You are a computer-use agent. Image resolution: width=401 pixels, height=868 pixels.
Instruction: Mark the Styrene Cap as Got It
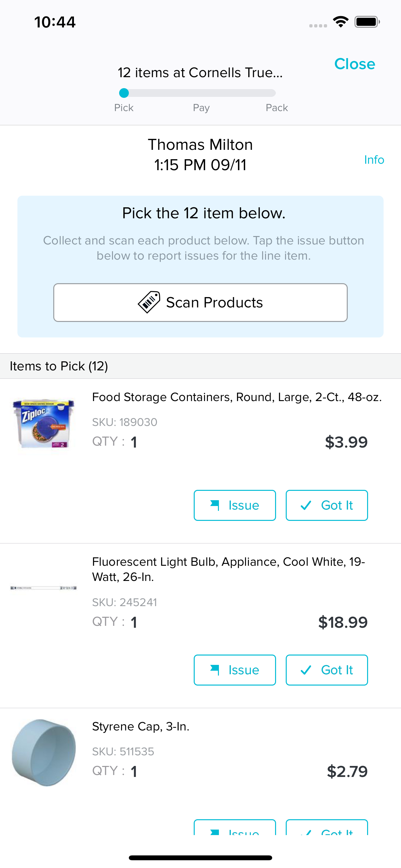pyautogui.click(x=327, y=833)
